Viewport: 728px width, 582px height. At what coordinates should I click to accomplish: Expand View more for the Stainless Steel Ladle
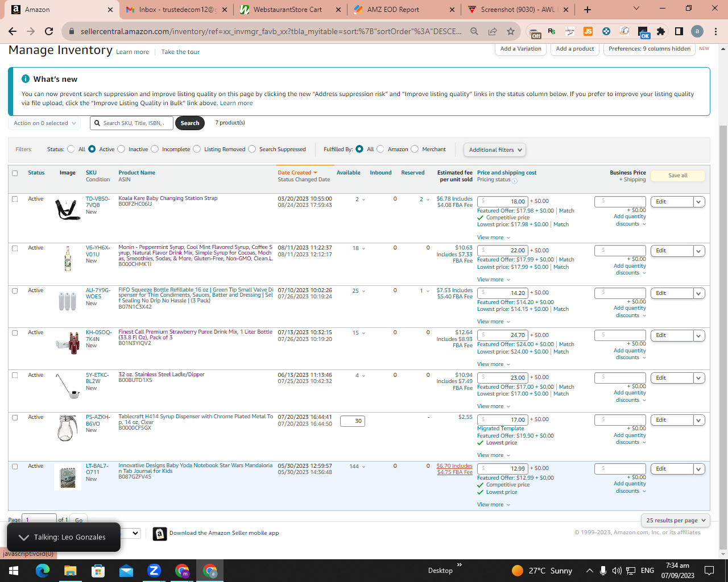494,406
